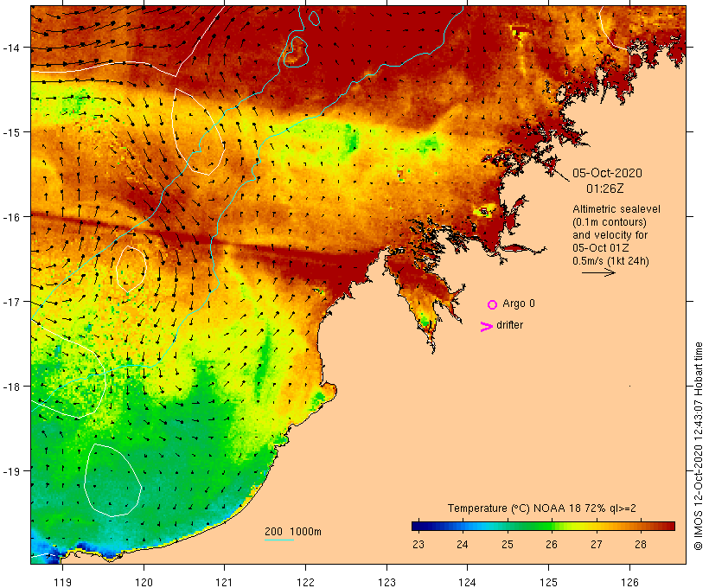
Task: Click the '05-Oct 01Z' legend text
Action: pos(600,248)
